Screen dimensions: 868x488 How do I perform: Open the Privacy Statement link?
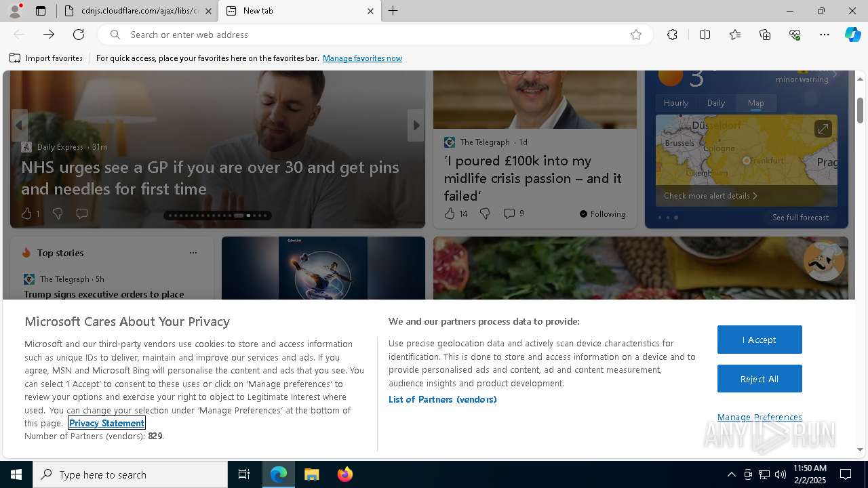tap(106, 423)
